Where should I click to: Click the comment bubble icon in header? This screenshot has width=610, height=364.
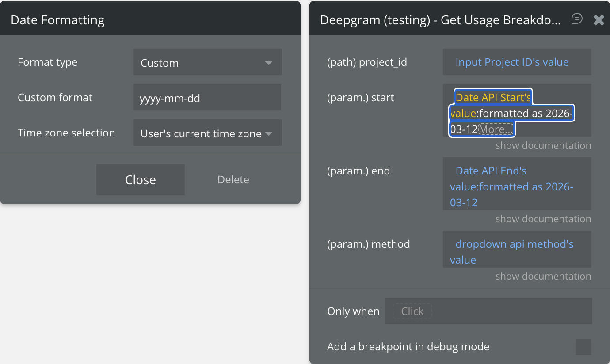point(576,19)
